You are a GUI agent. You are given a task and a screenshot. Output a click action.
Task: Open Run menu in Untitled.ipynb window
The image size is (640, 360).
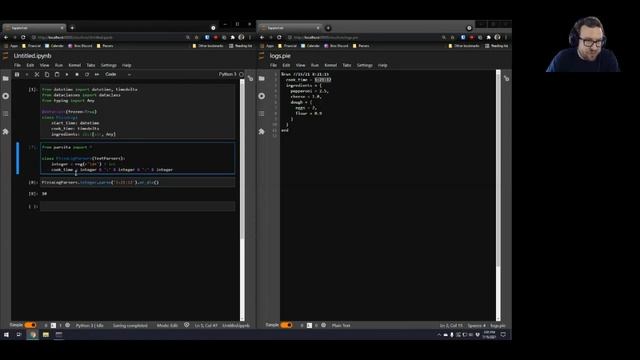[x=59, y=65]
